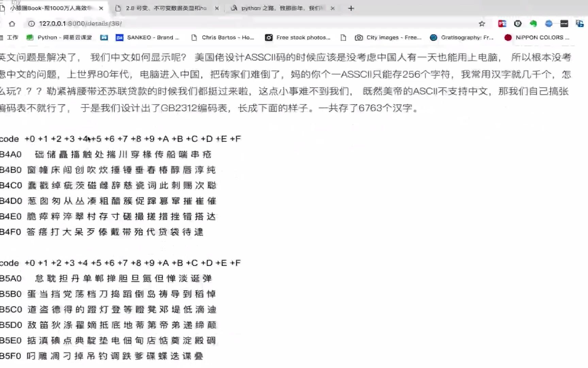
Task: Click the B5D0 row label
Action: (11, 325)
